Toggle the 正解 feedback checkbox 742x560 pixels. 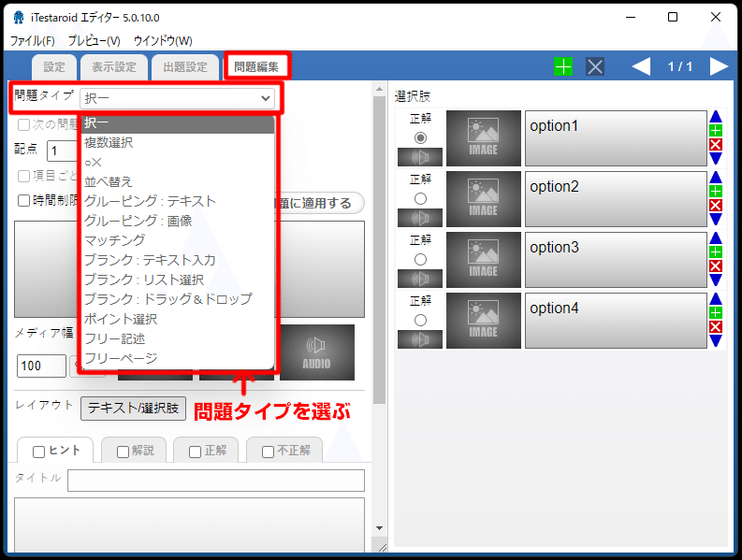click(x=195, y=452)
